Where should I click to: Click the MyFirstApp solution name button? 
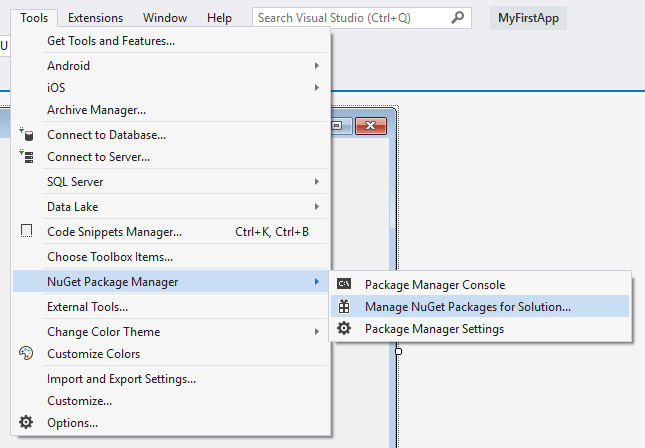(x=528, y=18)
